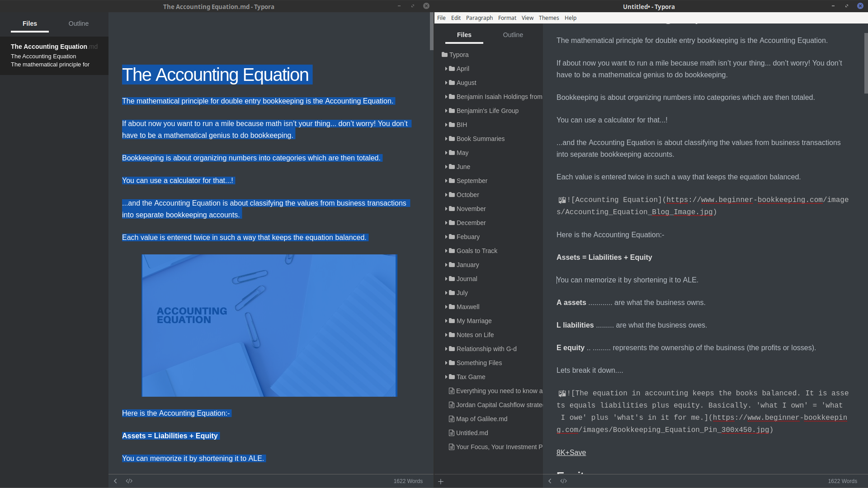Click the Typora root folder icon
This screenshot has width=868, height=488.
(444, 55)
